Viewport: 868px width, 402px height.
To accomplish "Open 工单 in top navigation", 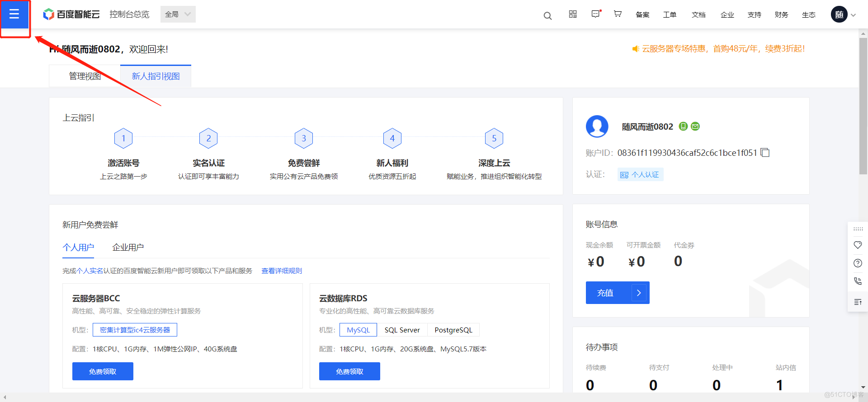I will (x=670, y=14).
